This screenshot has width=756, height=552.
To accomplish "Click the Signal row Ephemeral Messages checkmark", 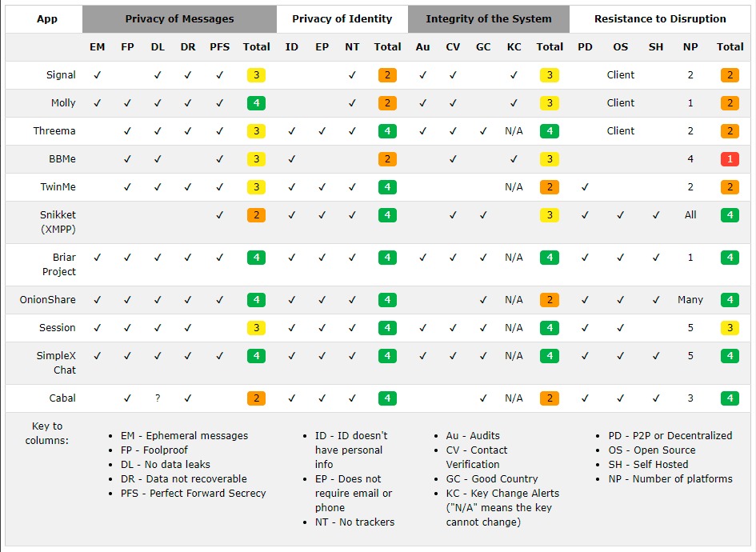I will pos(97,75).
